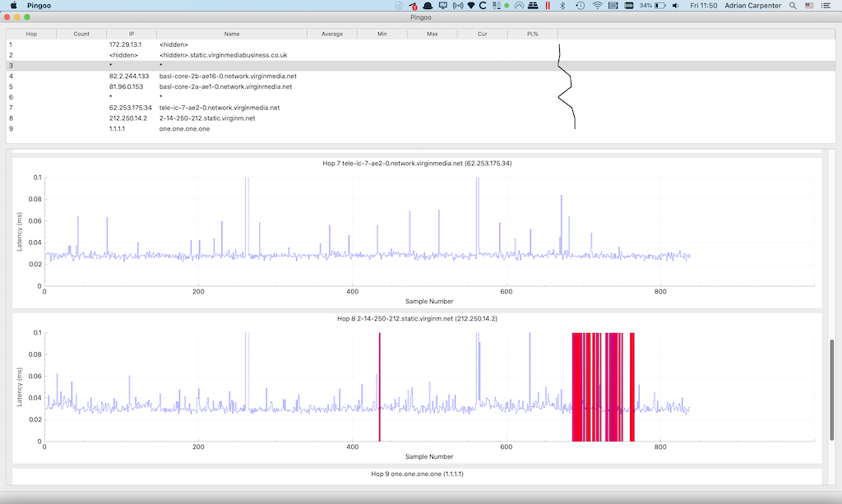842x504 pixels.
Task: Select hop 2 virginmediabusiness.co.uk row
Action: [420, 55]
